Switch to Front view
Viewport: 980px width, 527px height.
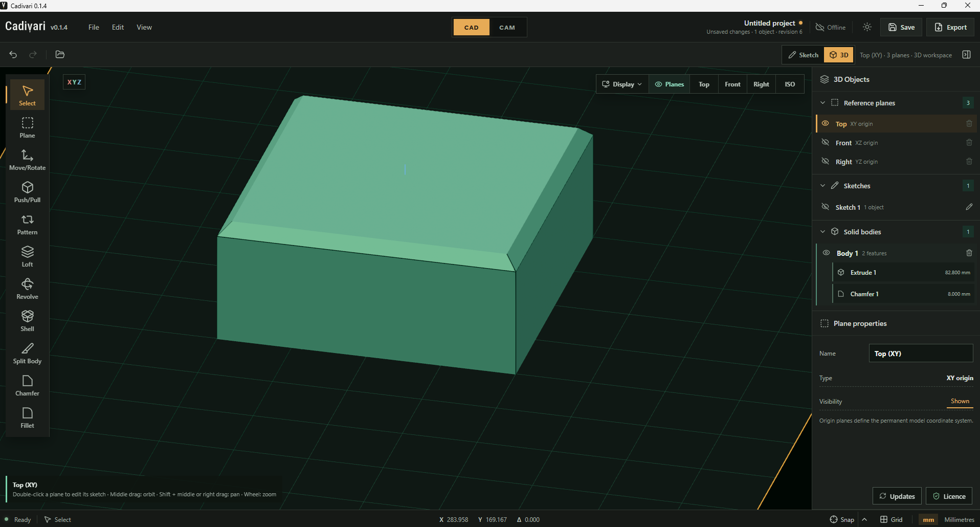[x=732, y=84]
